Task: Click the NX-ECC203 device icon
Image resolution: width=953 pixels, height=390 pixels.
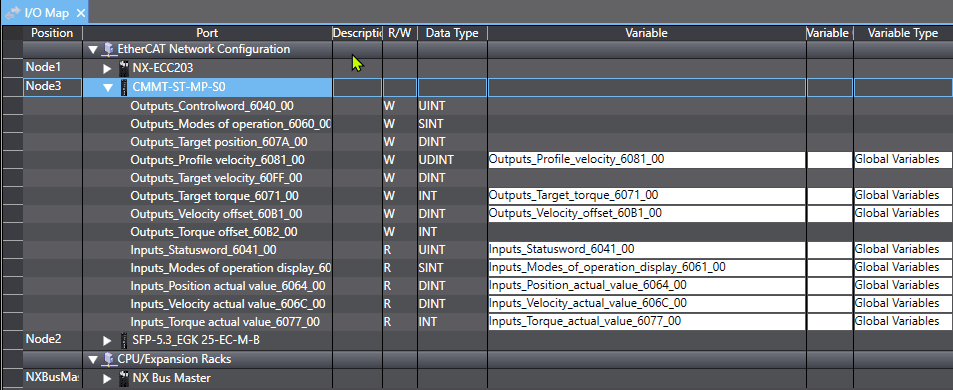Action: click(124, 68)
